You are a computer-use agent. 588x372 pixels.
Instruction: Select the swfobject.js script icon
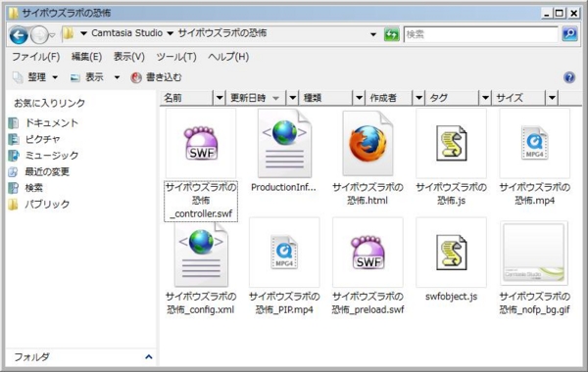pyautogui.click(x=452, y=253)
